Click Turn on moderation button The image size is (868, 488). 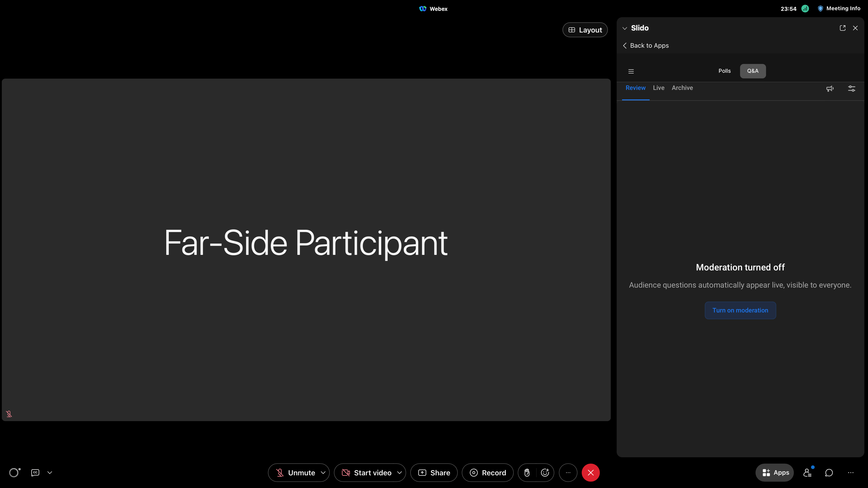[740, 310]
